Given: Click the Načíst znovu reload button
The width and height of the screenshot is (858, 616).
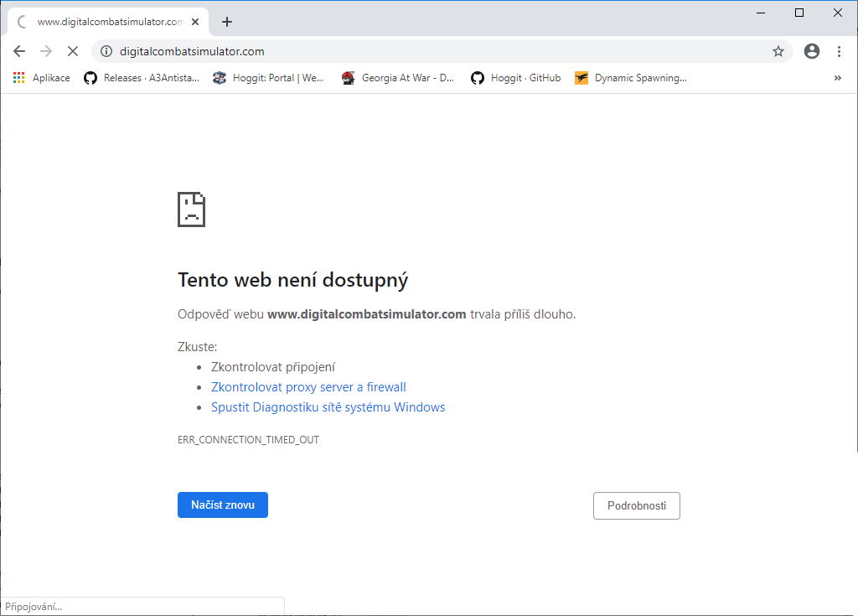Looking at the screenshot, I should click(x=223, y=505).
